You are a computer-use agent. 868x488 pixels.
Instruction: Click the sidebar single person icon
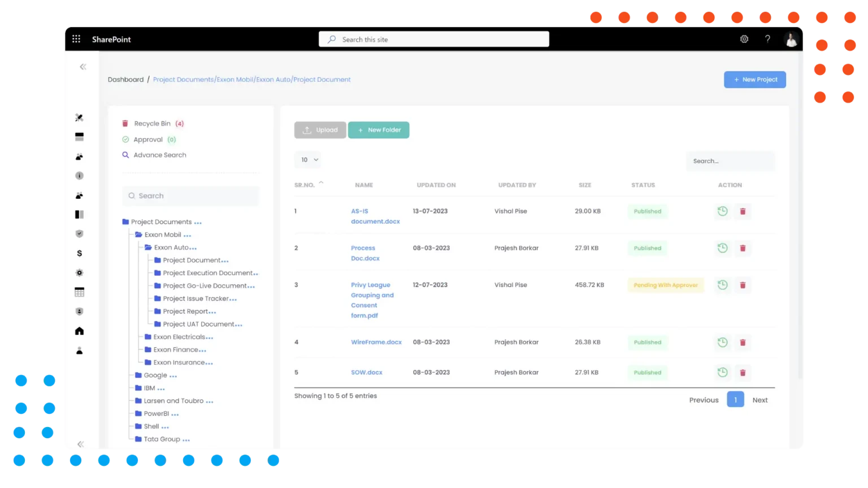pyautogui.click(x=79, y=351)
